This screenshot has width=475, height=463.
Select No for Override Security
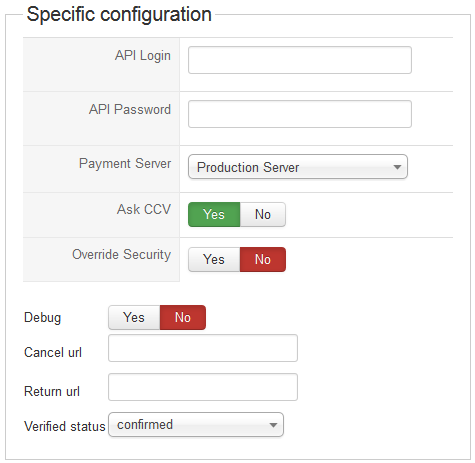[x=263, y=259]
